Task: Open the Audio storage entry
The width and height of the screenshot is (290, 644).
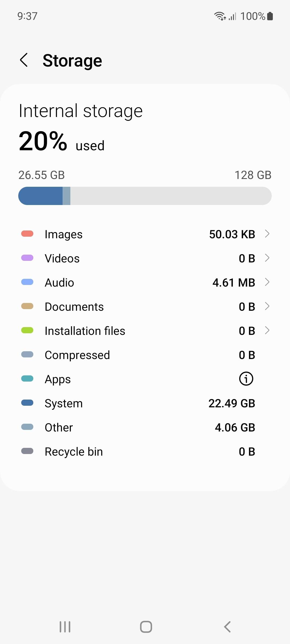Action: click(x=145, y=282)
